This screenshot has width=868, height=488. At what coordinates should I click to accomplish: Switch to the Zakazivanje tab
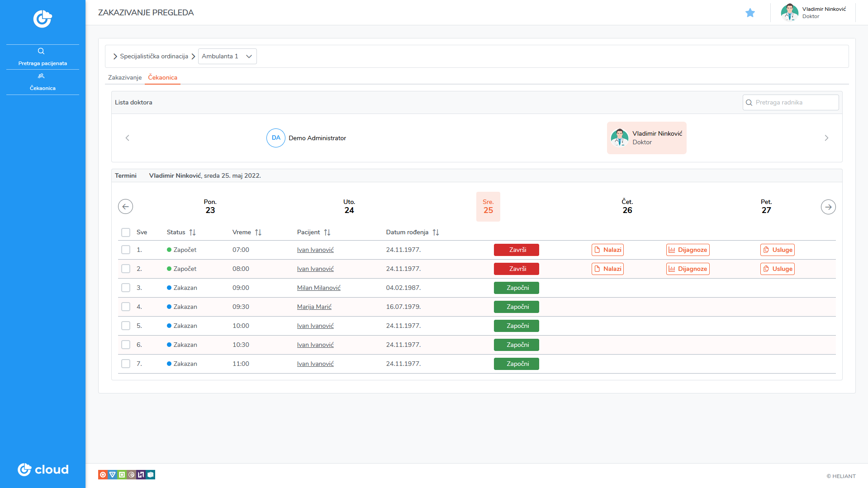click(125, 77)
